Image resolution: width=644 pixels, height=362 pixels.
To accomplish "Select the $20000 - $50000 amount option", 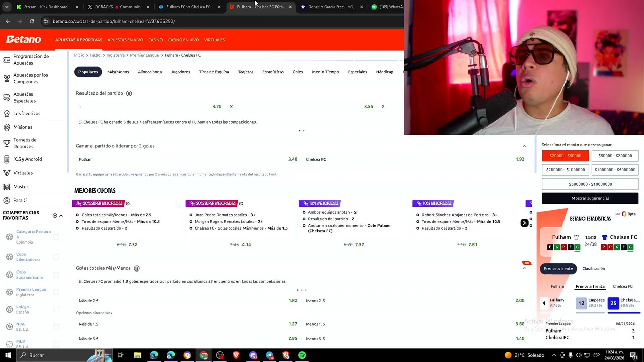I will [565, 156].
